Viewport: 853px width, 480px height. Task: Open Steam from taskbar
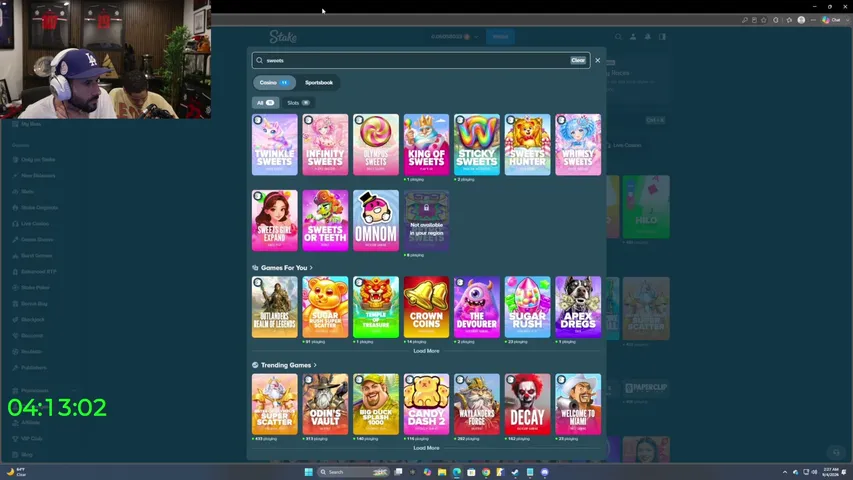515,472
